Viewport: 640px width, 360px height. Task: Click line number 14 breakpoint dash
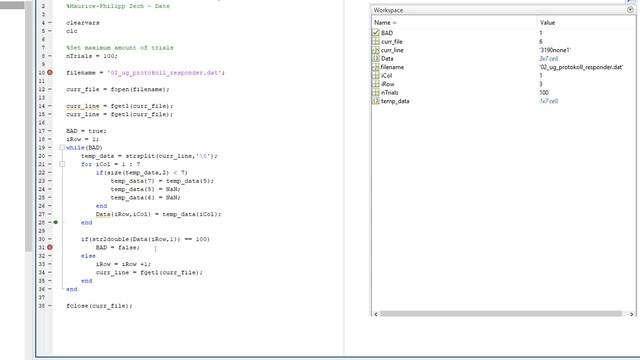(x=50, y=106)
